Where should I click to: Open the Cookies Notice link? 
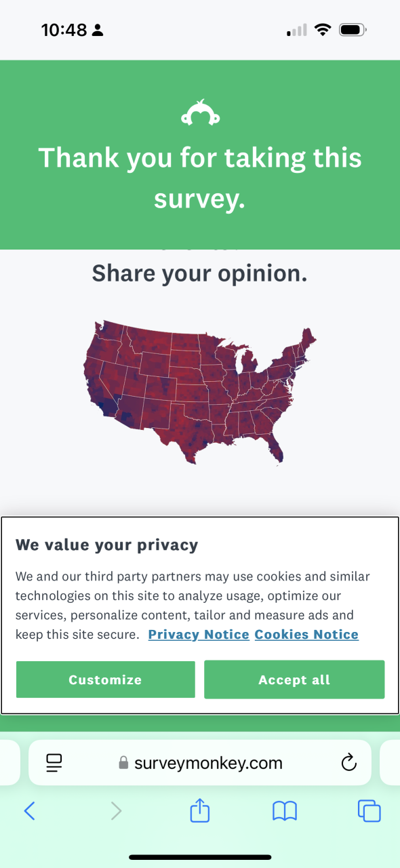tap(306, 635)
